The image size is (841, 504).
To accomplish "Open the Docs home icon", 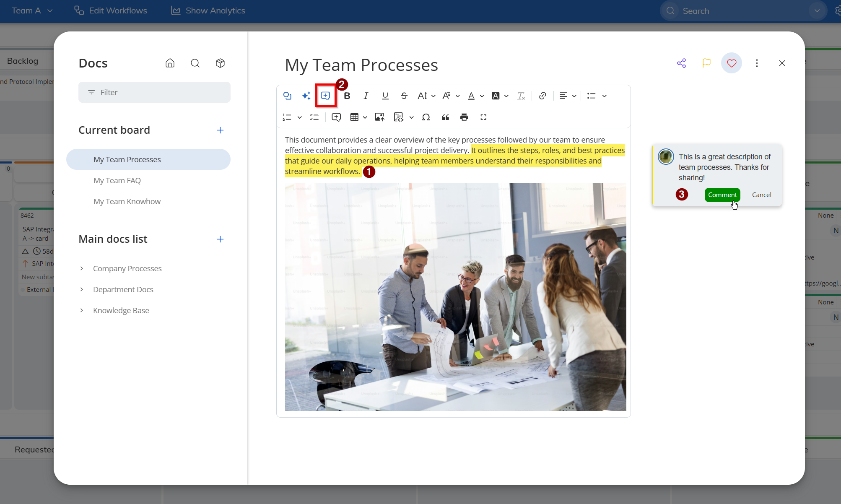I will (x=170, y=63).
